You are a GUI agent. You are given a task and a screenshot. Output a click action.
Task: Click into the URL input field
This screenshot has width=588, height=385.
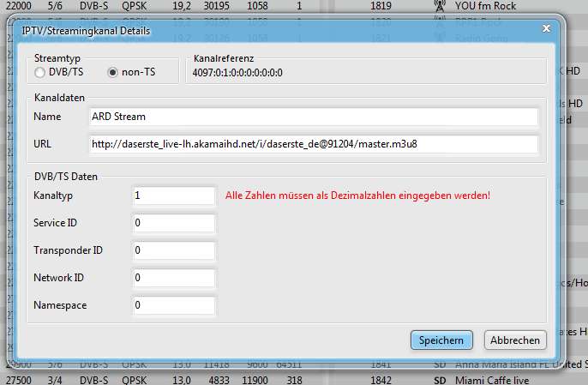[x=313, y=143]
